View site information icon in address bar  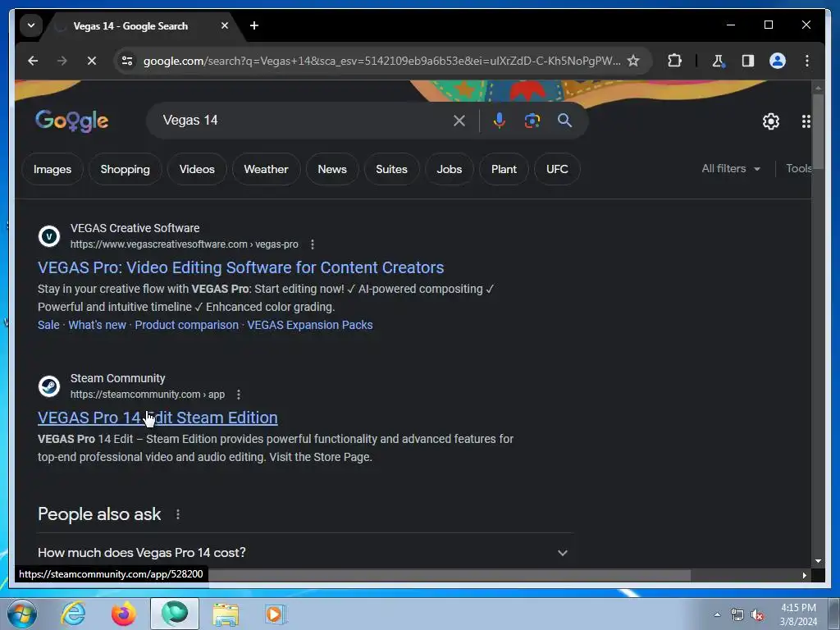coord(127,61)
